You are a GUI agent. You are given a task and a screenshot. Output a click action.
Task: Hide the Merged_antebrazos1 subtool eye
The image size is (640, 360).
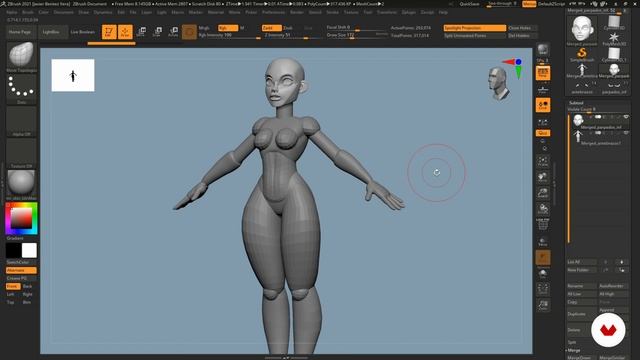(x=626, y=133)
